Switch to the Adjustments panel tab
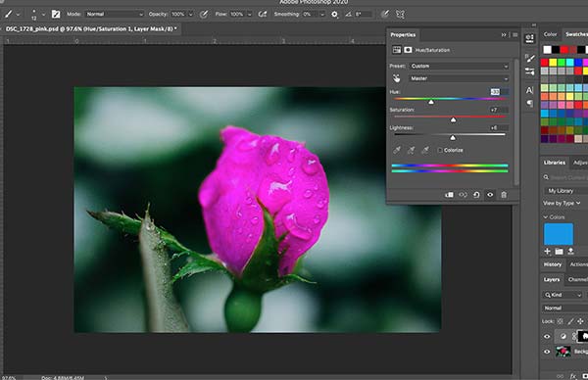This screenshot has width=588, height=380. [579, 163]
